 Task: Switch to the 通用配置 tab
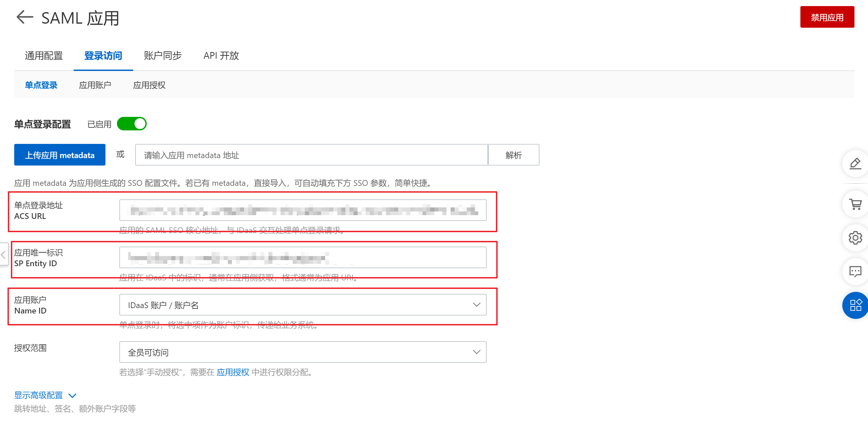(44, 56)
